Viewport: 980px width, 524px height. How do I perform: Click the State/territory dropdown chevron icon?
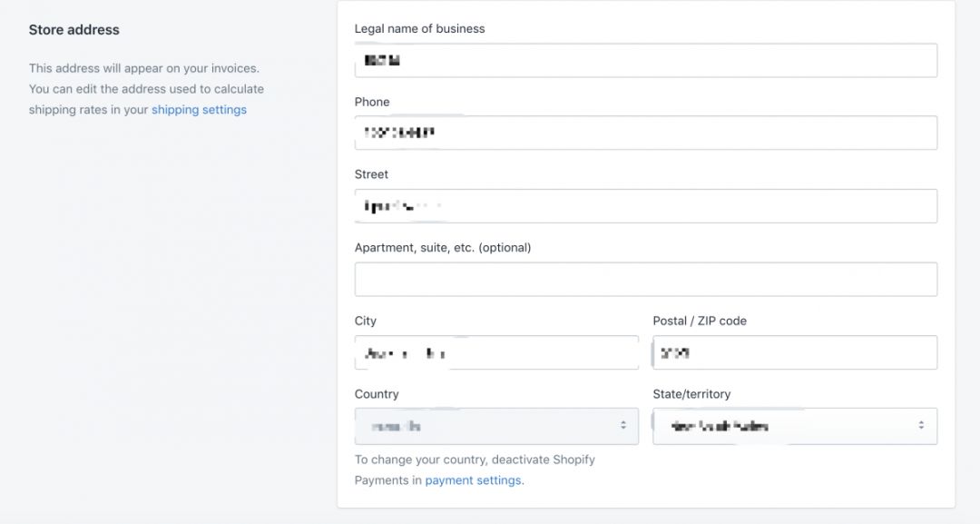point(923,425)
